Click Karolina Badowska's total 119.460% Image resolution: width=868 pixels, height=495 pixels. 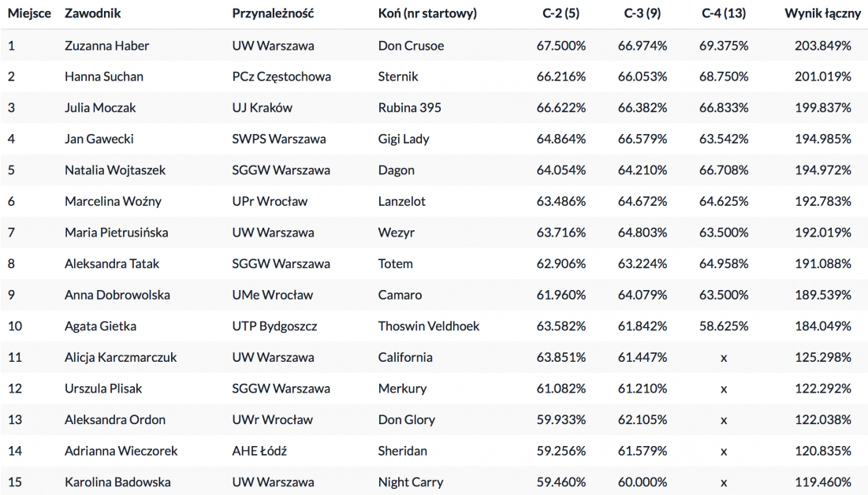coord(823,482)
